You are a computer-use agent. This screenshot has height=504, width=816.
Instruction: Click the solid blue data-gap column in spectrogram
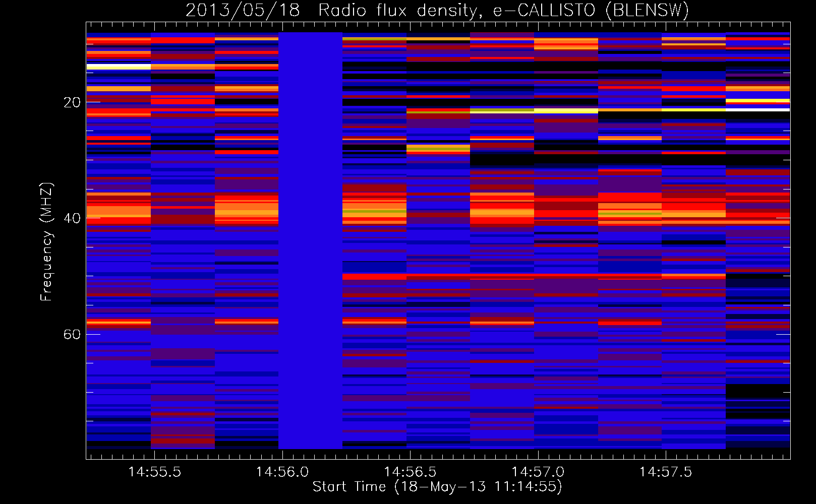310,240
